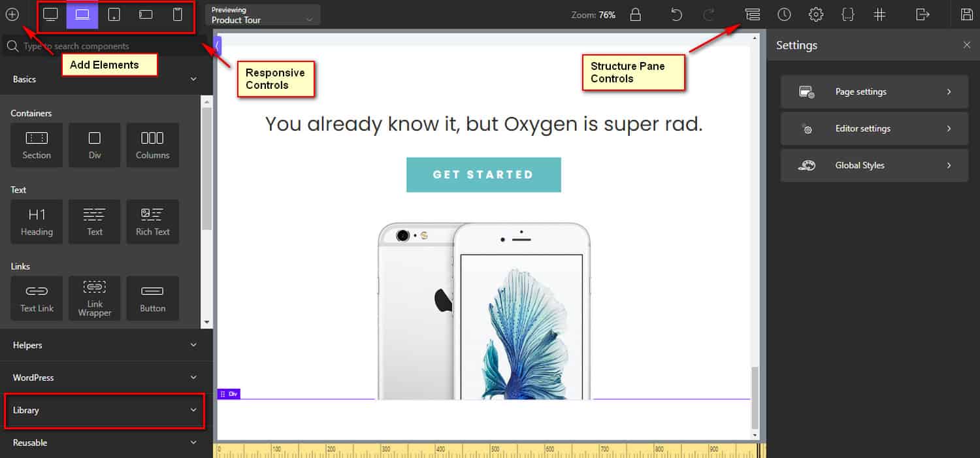This screenshot has width=980, height=458.
Task: Click the components panel scrollbar thumb
Action: click(x=207, y=169)
